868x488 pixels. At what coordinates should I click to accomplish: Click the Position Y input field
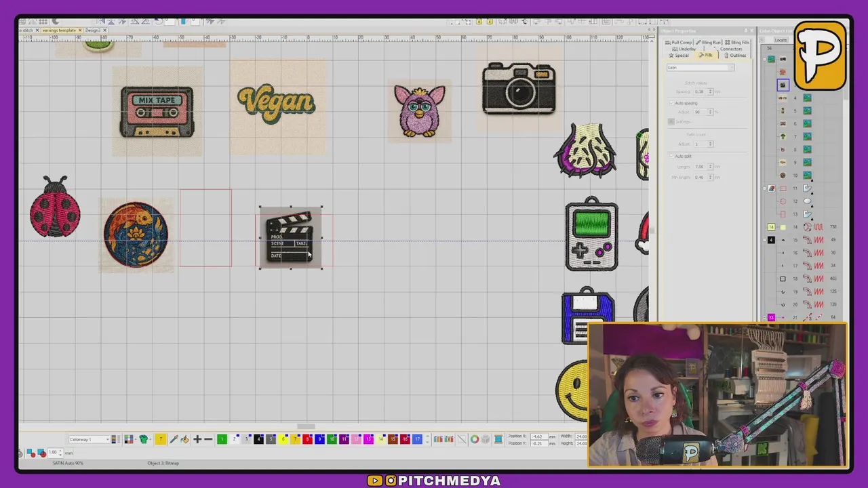(x=539, y=443)
